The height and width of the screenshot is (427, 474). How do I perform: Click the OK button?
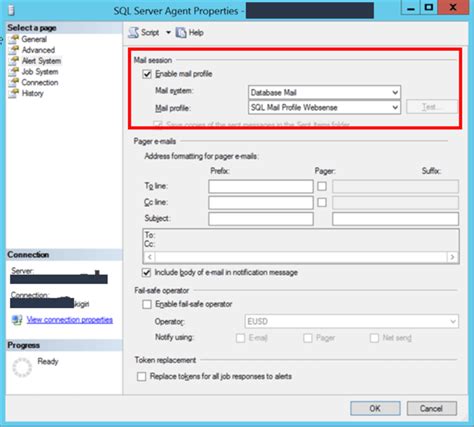click(375, 408)
